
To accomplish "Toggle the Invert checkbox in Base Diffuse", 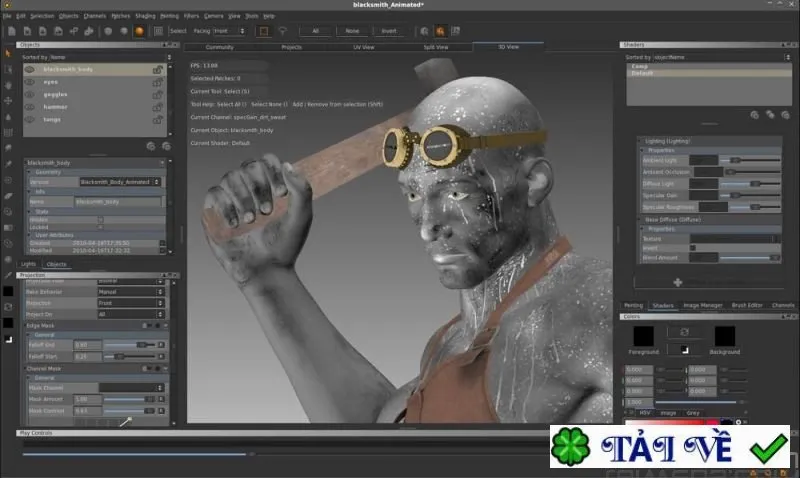I will 693,248.
